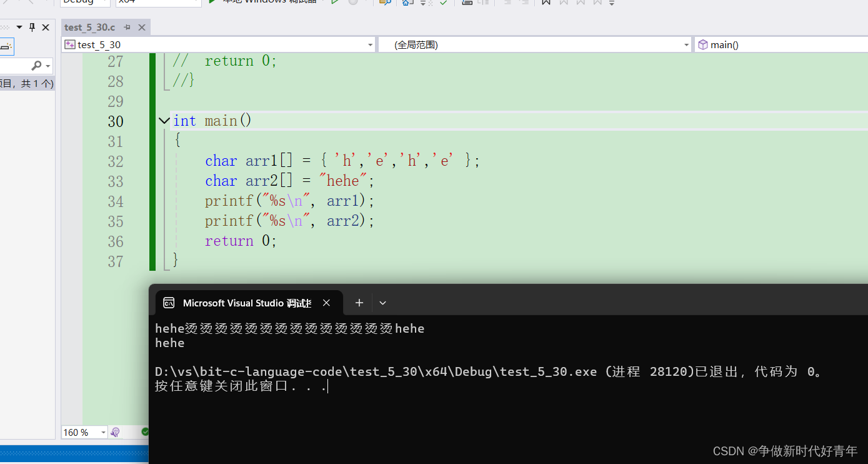Close the Solution Explorer panel

[x=46, y=27]
